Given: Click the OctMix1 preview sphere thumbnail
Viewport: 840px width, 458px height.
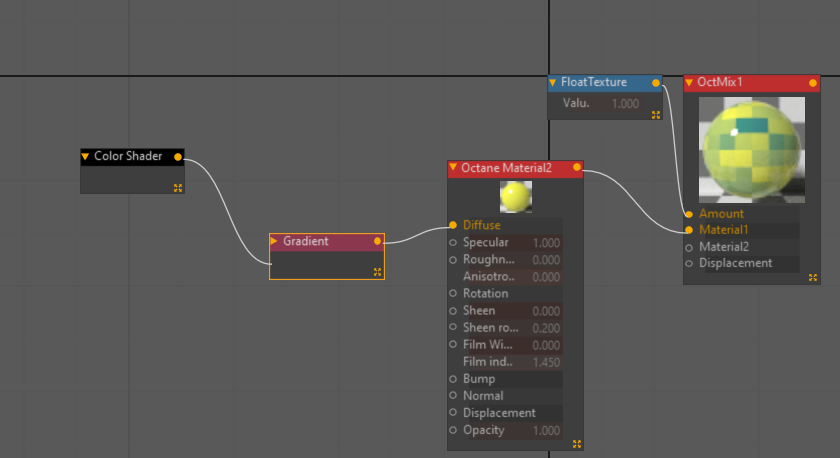Looking at the screenshot, I should tap(752, 150).
